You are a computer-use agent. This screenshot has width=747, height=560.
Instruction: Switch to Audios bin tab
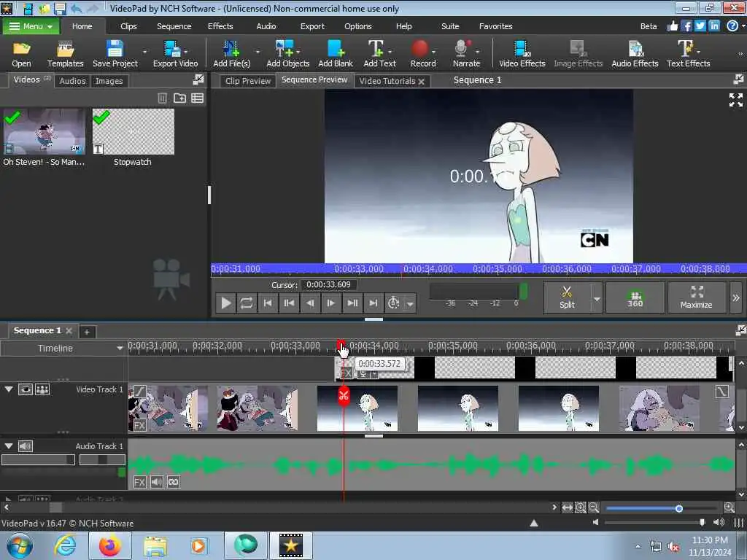pos(72,81)
